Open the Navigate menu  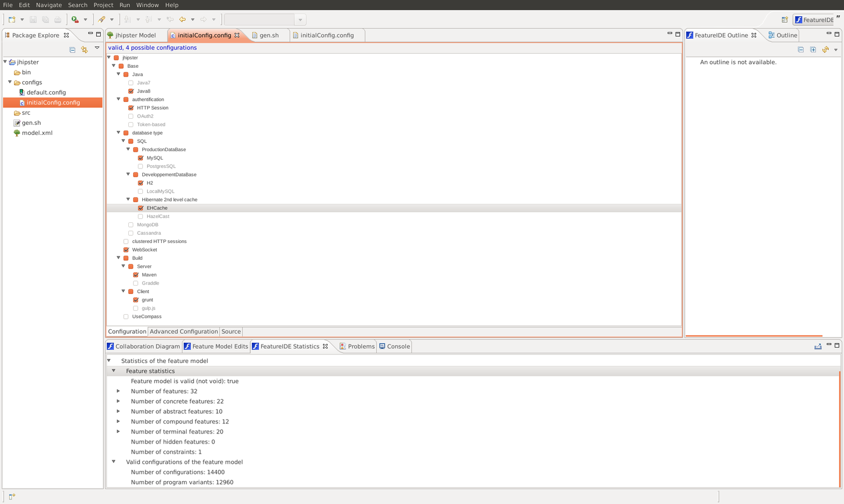49,5
